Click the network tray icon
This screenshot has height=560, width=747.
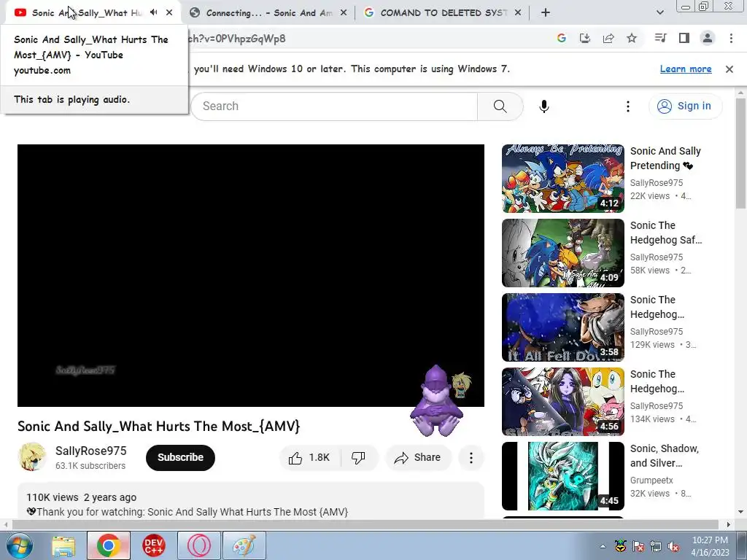coord(656,547)
